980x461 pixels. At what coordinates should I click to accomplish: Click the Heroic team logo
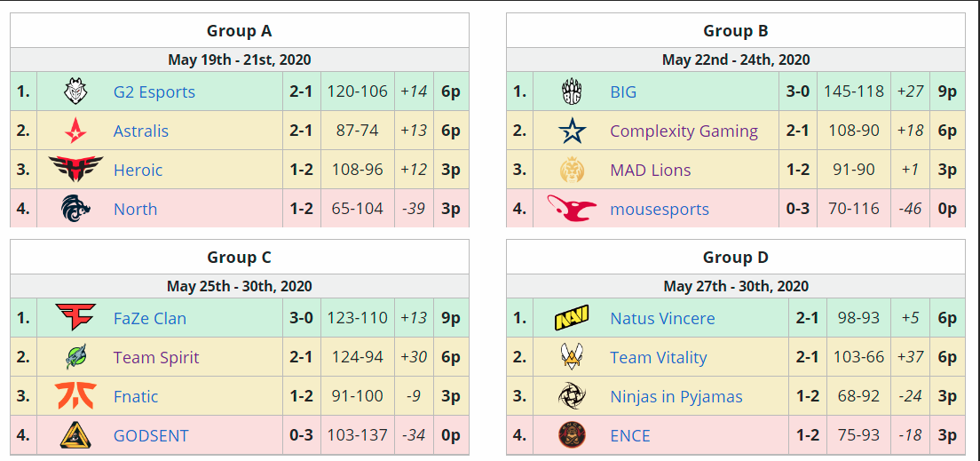(x=75, y=170)
